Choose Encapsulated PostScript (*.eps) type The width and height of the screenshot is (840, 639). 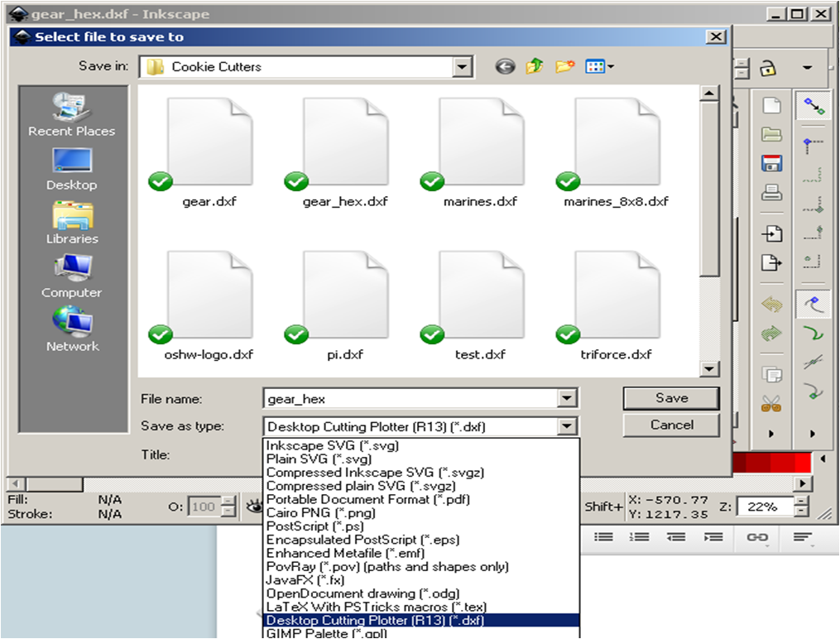pos(421,540)
